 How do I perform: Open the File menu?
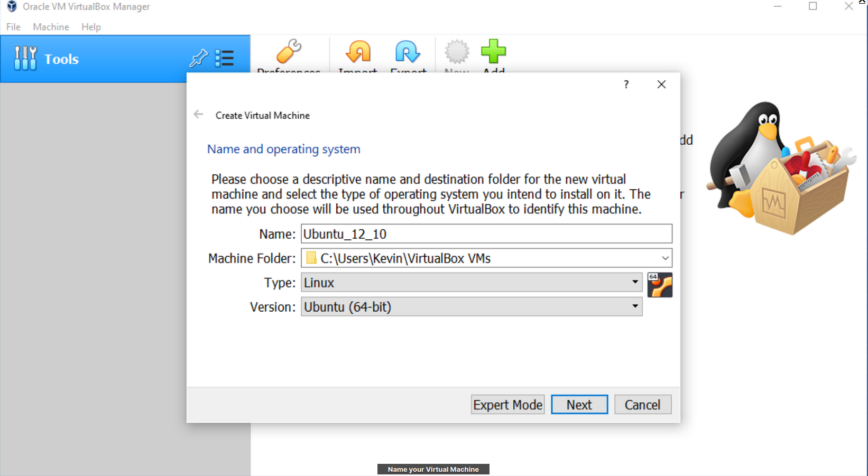pyautogui.click(x=12, y=26)
